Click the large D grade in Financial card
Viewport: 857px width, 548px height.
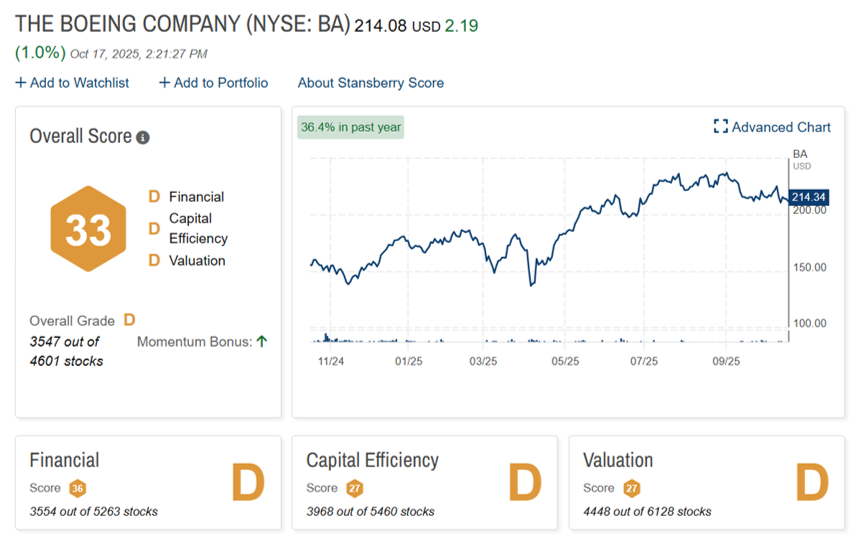pyautogui.click(x=248, y=484)
